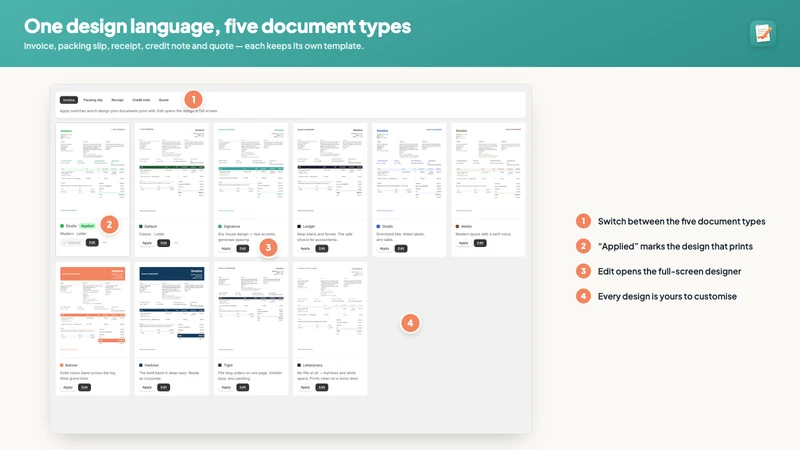Apply the Ledger design
800x450 pixels.
coord(305,248)
